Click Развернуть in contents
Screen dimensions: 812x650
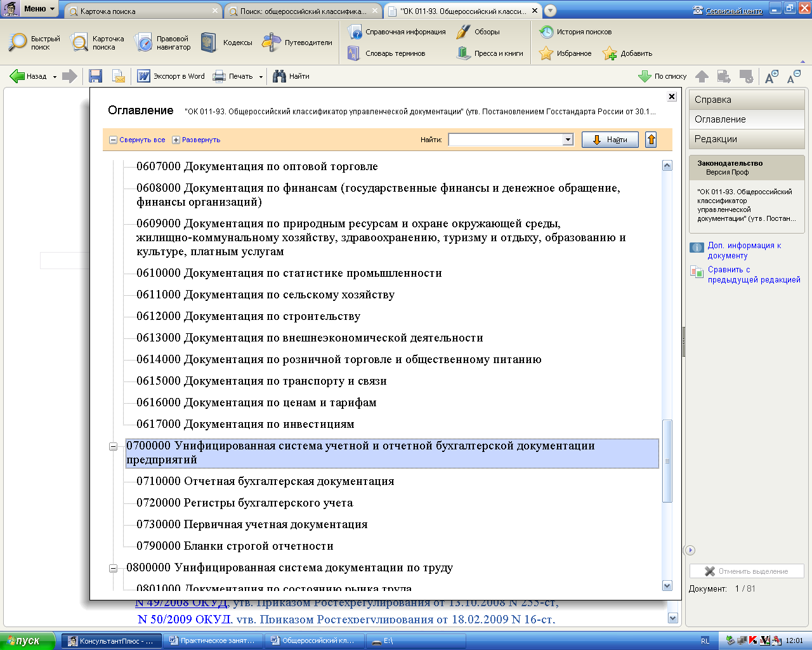[196, 140]
